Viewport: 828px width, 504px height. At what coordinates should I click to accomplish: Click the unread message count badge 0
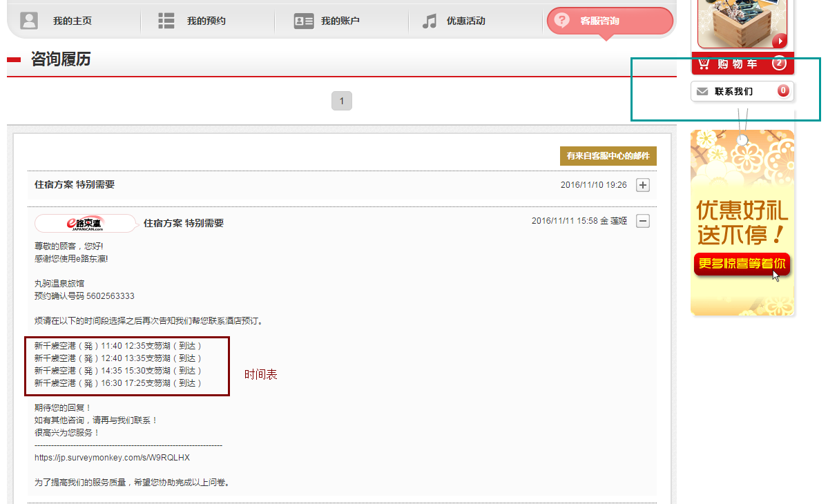[784, 90]
